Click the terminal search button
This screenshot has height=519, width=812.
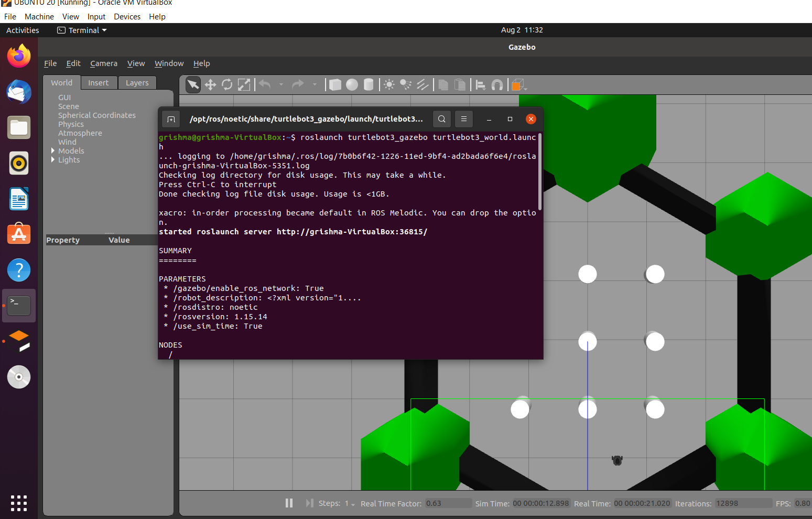(442, 119)
